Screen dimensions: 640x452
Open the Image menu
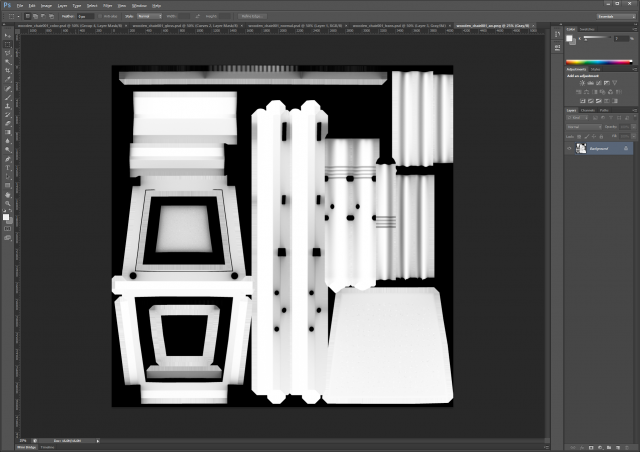coord(46,6)
